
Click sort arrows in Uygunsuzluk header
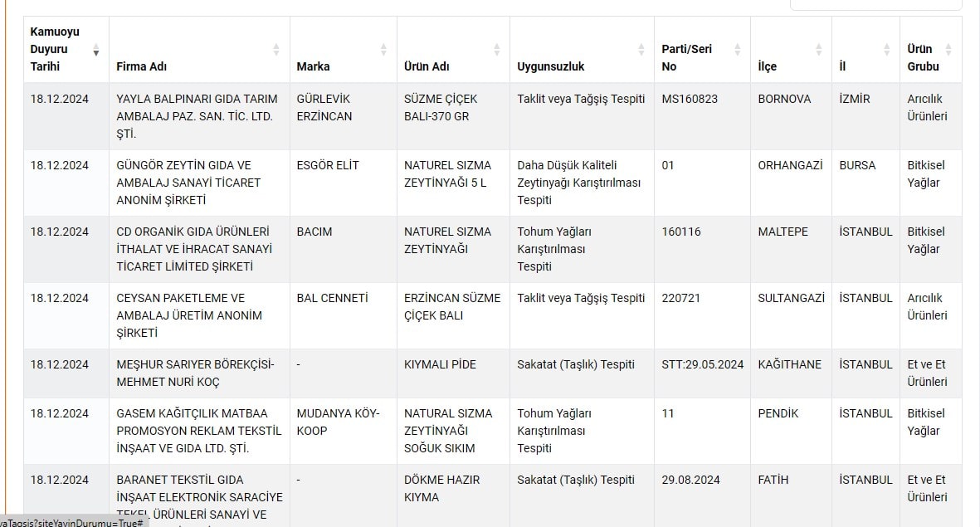641,49
